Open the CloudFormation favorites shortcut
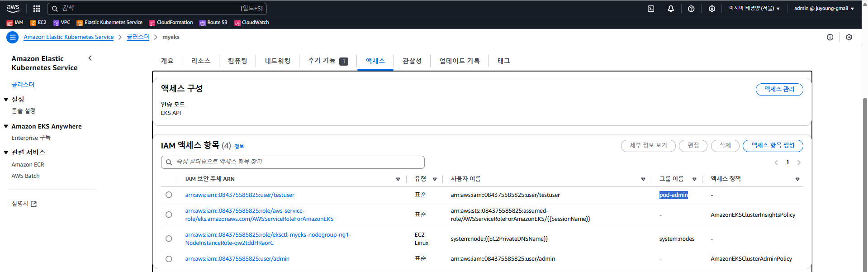The width and height of the screenshot is (868, 272). (171, 23)
